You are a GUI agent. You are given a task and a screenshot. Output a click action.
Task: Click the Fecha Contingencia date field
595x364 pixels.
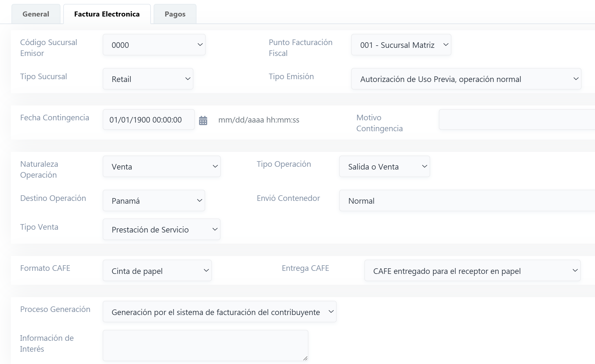(x=148, y=120)
